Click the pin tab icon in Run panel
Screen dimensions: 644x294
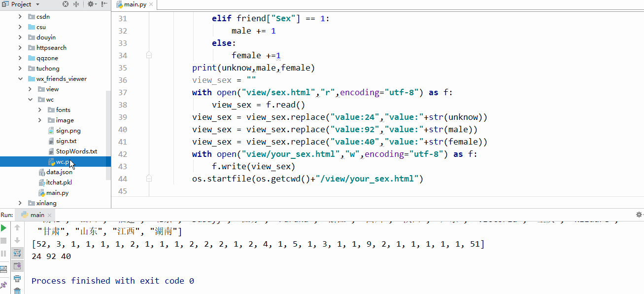click(x=4, y=285)
